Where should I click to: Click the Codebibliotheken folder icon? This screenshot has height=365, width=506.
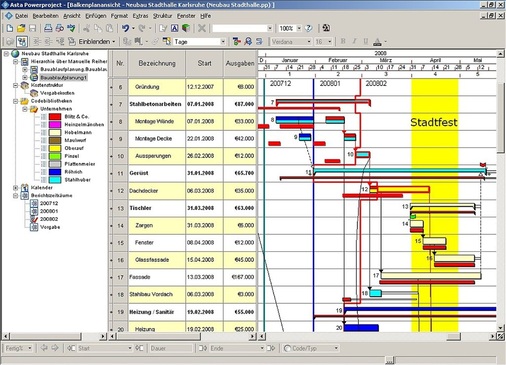click(x=25, y=101)
